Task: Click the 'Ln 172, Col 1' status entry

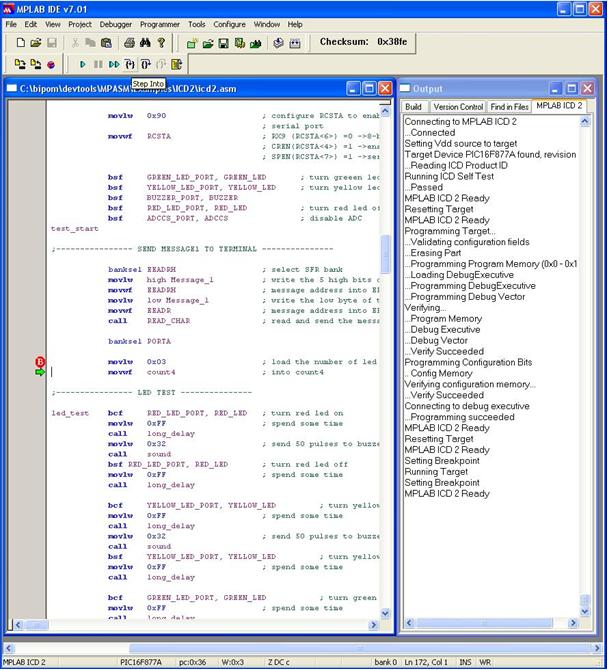Action: (426, 662)
